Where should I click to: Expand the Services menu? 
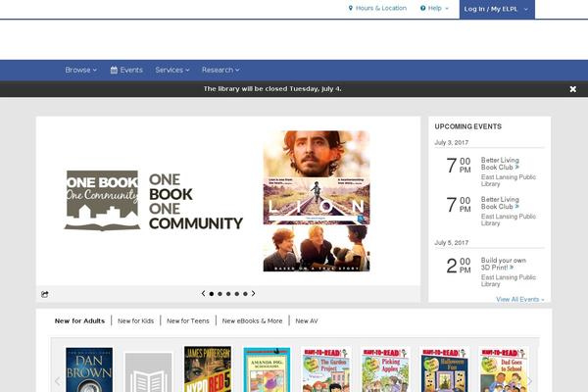172,71
